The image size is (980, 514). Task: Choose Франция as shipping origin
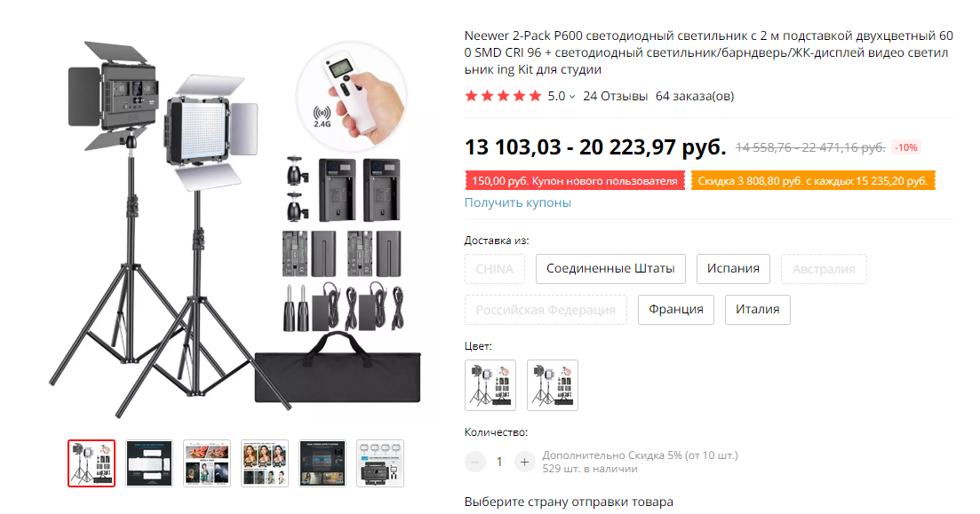point(675,310)
